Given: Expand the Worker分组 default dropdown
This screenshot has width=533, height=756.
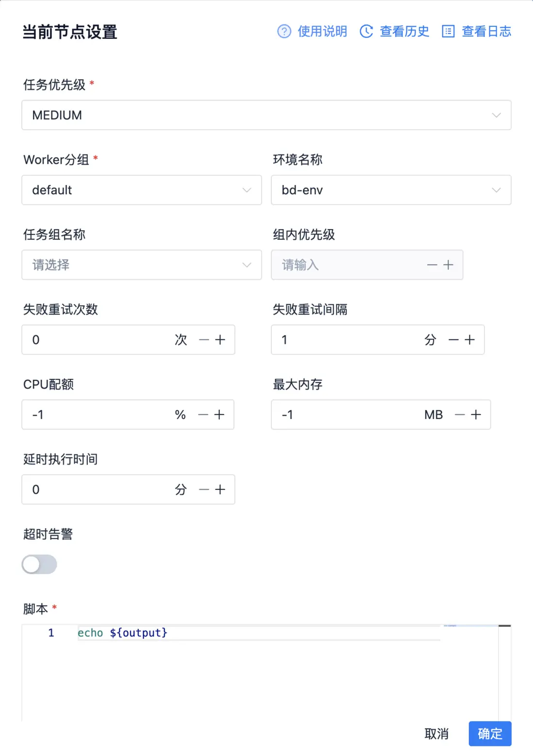Looking at the screenshot, I should 141,190.
